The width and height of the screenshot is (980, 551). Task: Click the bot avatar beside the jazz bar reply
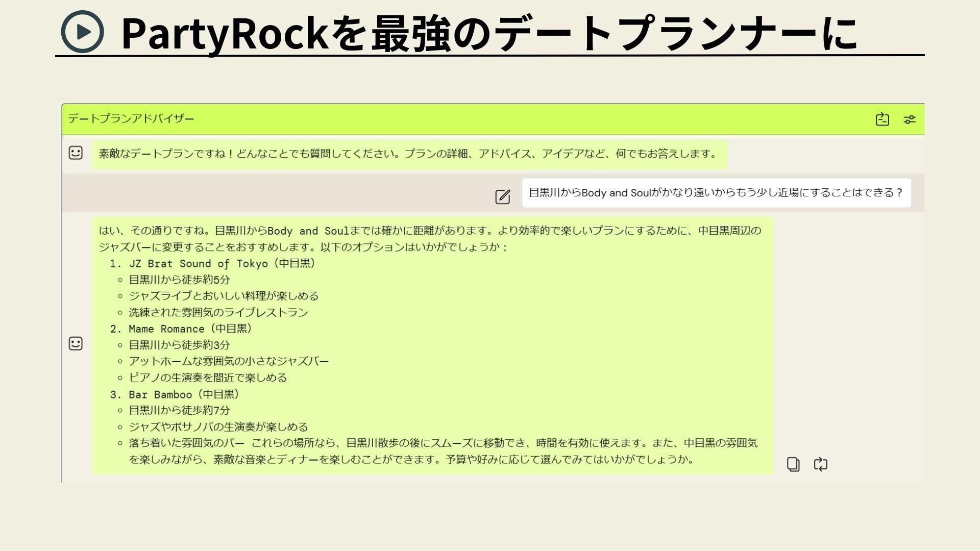[x=76, y=343]
